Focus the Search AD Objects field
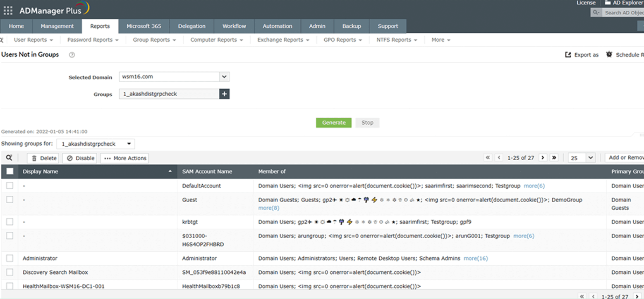Screen dimensions: 644x299 point(624,13)
